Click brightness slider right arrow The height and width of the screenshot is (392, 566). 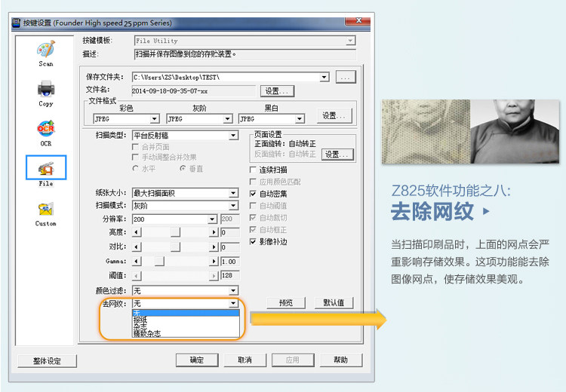pos(214,232)
